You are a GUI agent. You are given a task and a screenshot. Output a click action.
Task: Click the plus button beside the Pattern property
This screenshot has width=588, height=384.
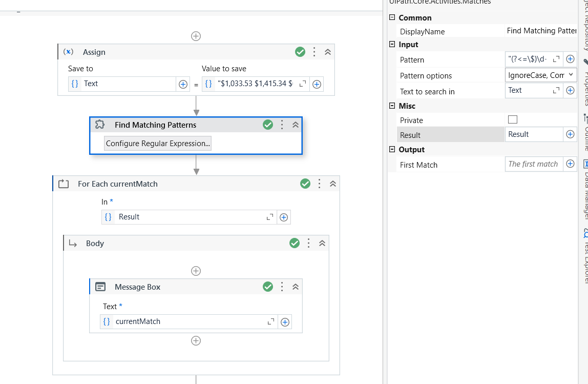pos(570,59)
